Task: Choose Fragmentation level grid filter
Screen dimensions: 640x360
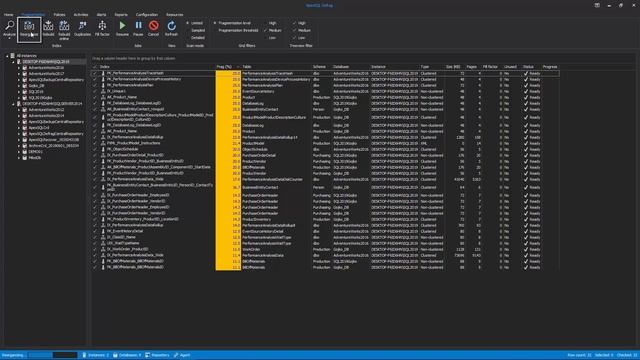Action: [x=232, y=23]
